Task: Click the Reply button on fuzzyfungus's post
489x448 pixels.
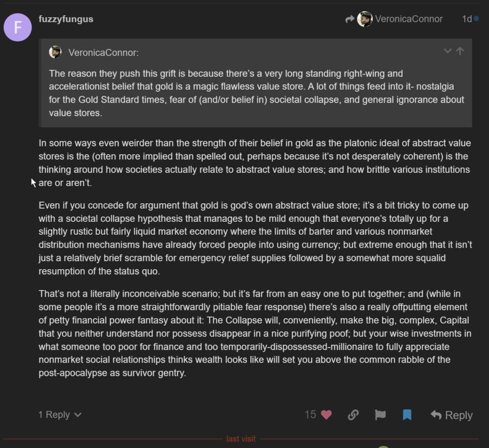Action: click(x=451, y=415)
